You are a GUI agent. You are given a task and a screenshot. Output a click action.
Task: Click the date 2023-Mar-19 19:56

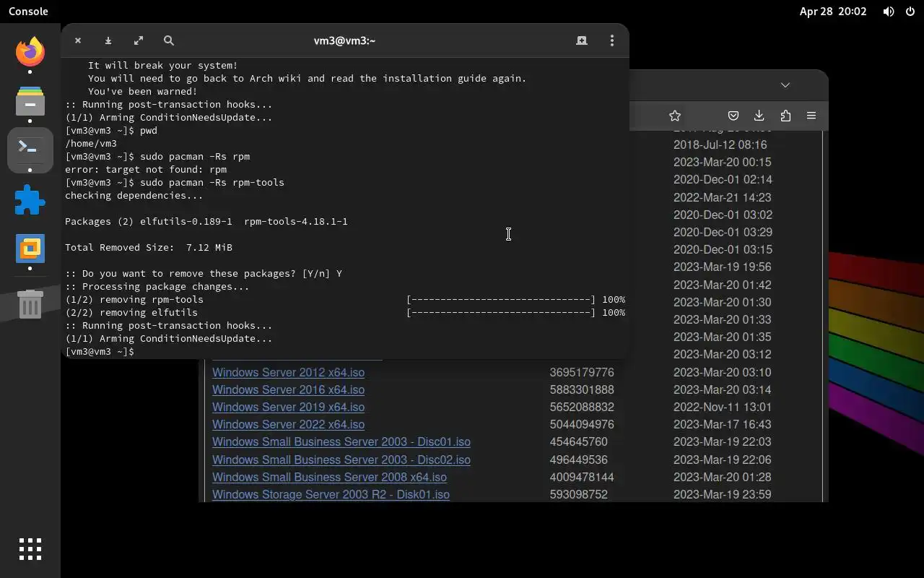click(x=722, y=267)
